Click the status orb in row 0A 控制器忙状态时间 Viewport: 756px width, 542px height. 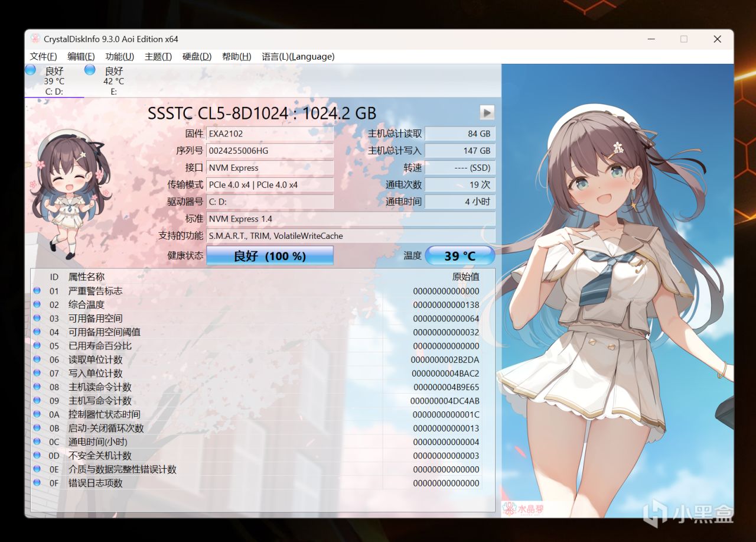point(37,414)
